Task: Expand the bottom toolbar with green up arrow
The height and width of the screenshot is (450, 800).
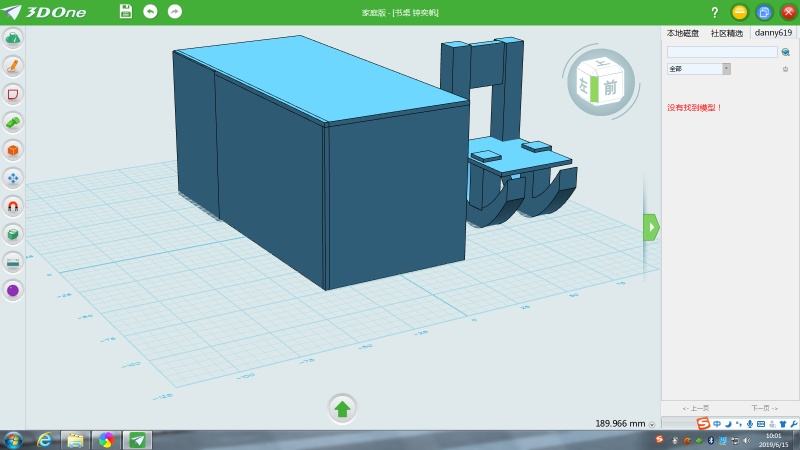Action: tap(342, 409)
